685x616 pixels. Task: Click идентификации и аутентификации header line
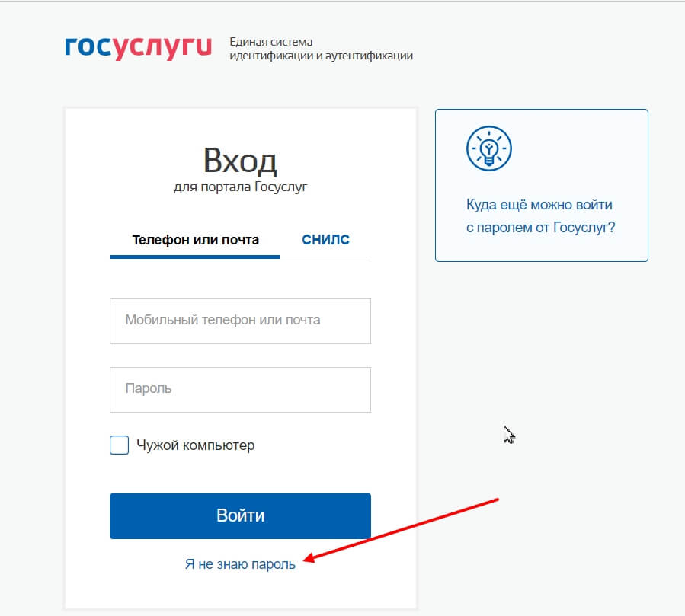(x=321, y=56)
